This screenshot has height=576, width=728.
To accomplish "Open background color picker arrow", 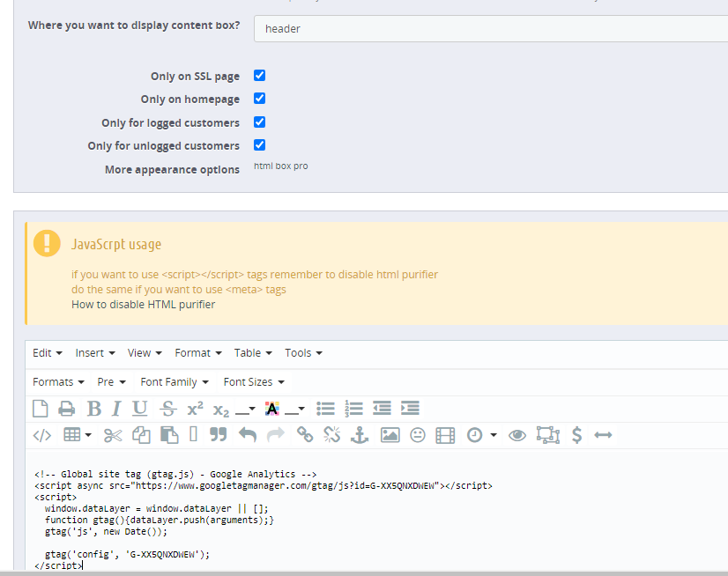I will coord(301,409).
